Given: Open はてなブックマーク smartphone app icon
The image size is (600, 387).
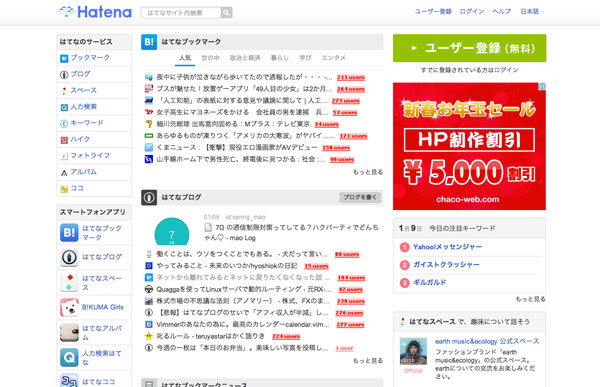Looking at the screenshot, I should coord(69,233).
